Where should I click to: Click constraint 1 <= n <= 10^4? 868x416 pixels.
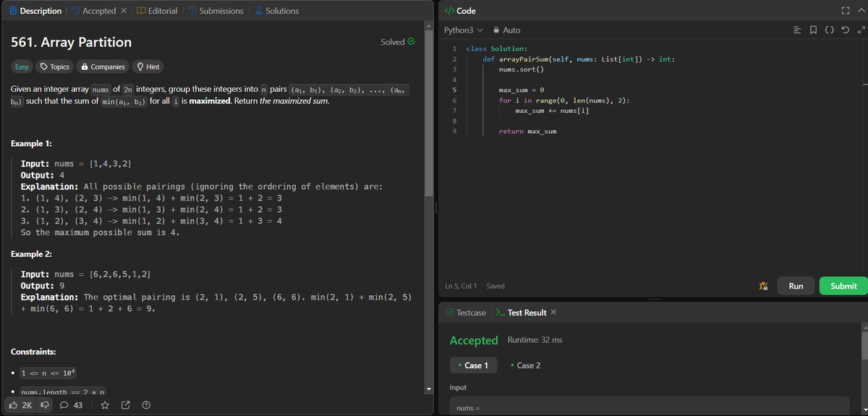[48, 373]
